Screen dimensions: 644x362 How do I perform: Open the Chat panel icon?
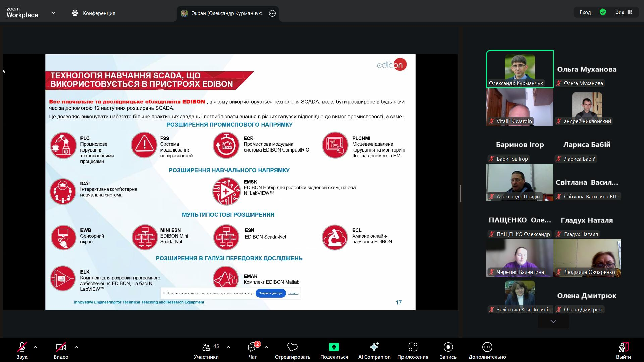[252, 347]
